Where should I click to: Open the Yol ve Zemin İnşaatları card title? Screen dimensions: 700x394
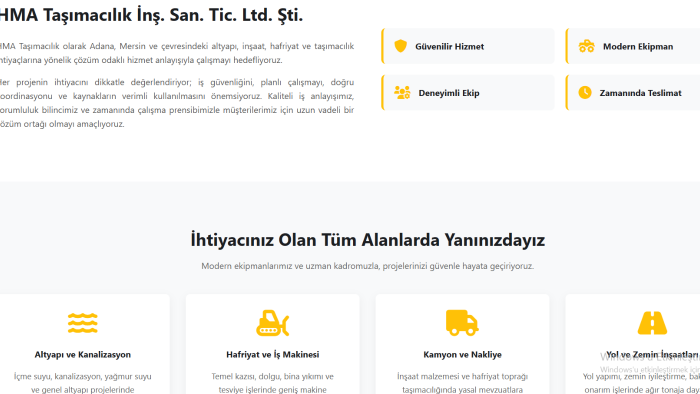click(x=653, y=355)
